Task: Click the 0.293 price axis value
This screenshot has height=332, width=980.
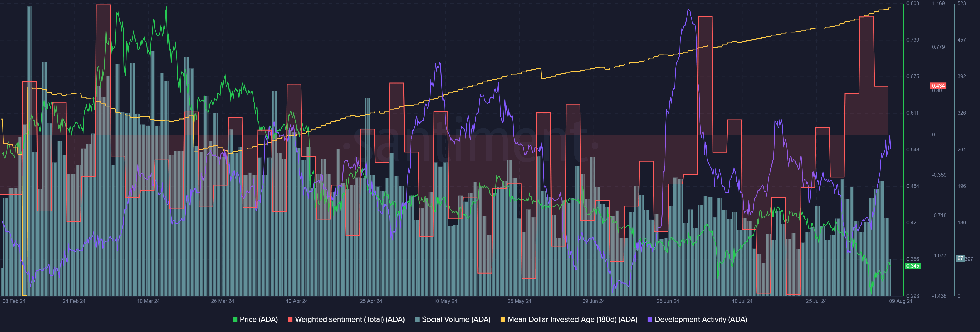Action: (913, 296)
